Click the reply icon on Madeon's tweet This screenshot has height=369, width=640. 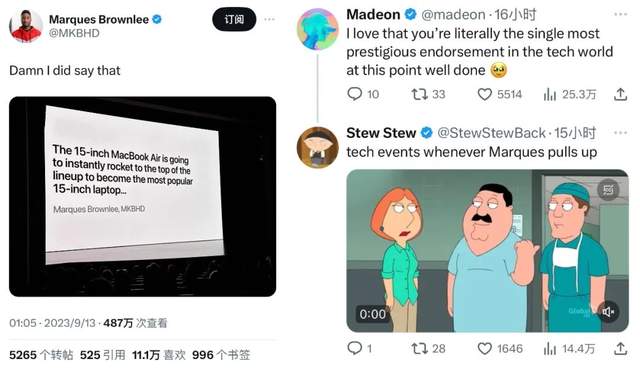pyautogui.click(x=354, y=94)
